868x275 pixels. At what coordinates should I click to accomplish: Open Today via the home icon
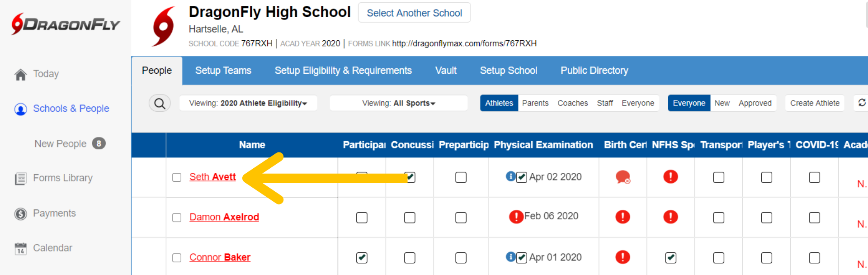click(20, 75)
